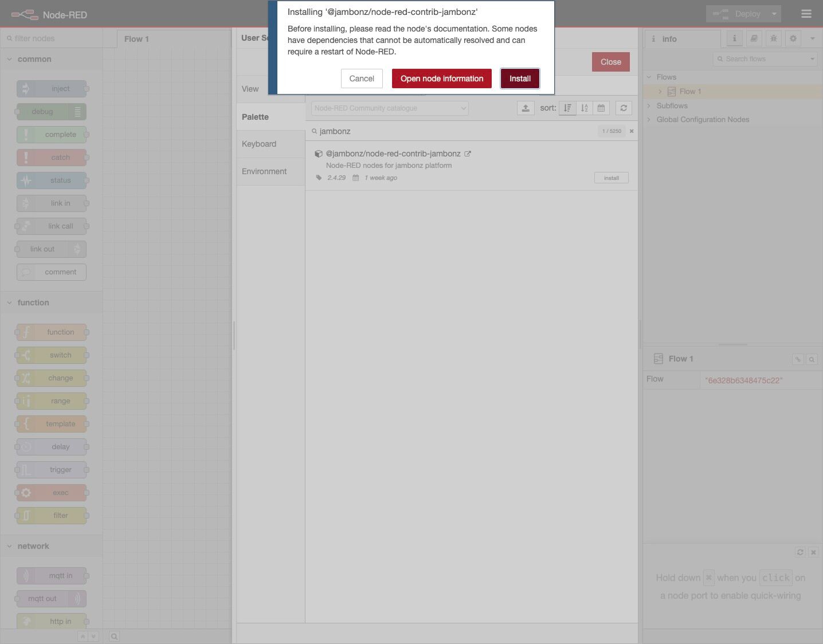The image size is (823, 644).
Task: Refresh the module catalogue list
Action: [x=624, y=108]
